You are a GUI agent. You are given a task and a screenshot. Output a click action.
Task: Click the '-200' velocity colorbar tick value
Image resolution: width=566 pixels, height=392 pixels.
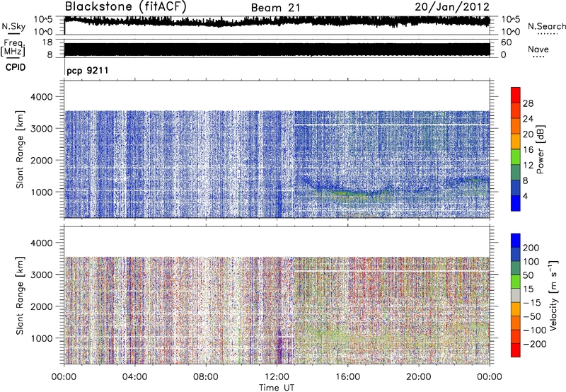(534, 344)
